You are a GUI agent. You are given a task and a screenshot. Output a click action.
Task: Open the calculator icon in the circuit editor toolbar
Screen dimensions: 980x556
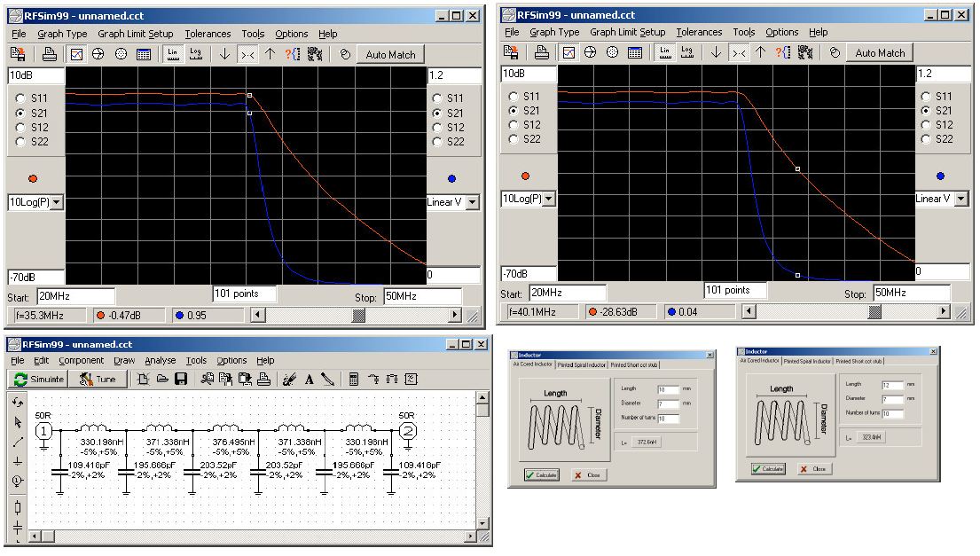[x=353, y=380]
